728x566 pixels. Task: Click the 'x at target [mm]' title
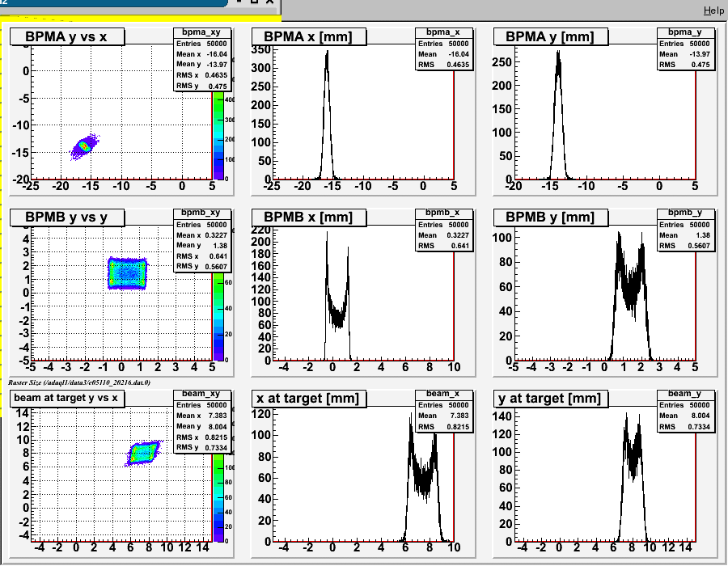point(309,398)
